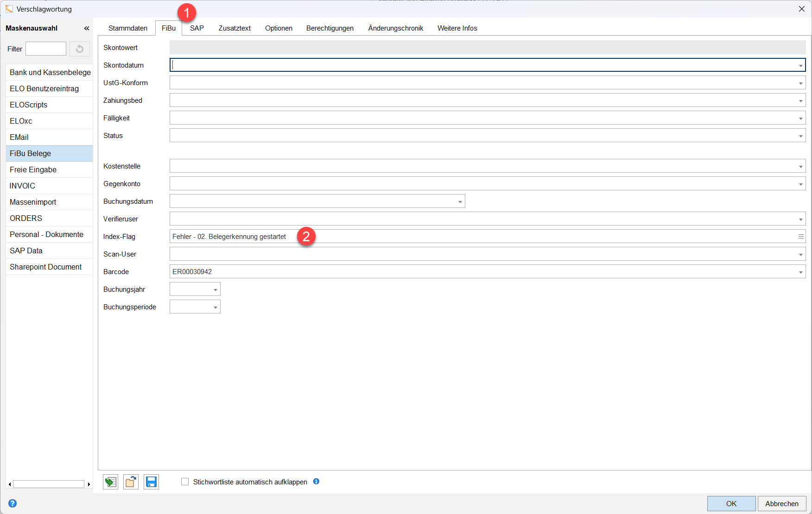Click the blue floppy disk save icon
This screenshot has width=812, height=514.
pos(151,482)
